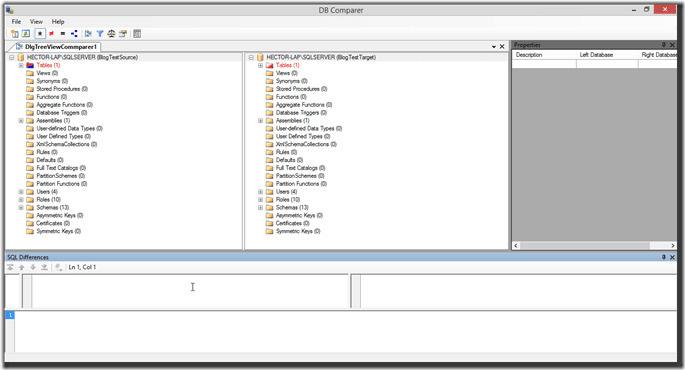Viewport: 685px width, 370px height.
Task: Close the Properties panel
Action: [x=672, y=45]
